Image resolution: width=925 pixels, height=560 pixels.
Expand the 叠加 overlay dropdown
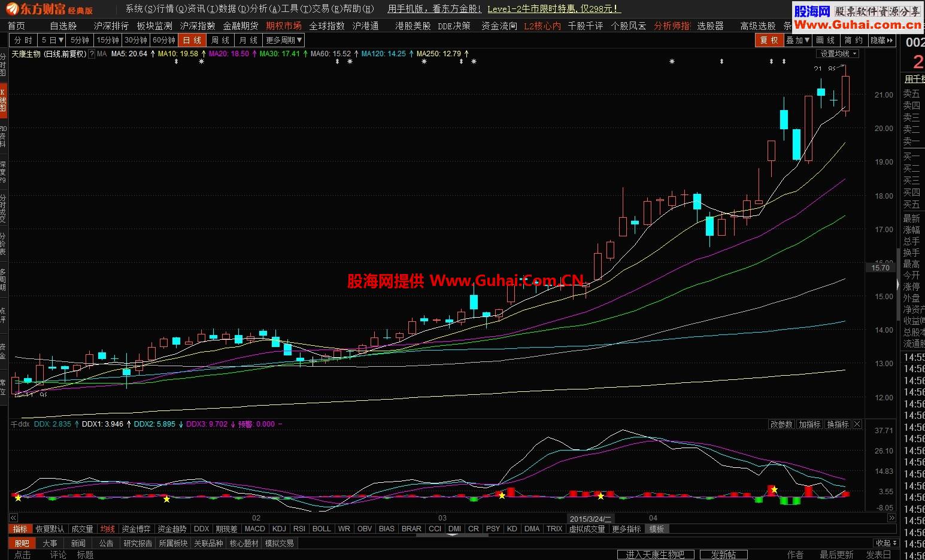[x=797, y=40]
